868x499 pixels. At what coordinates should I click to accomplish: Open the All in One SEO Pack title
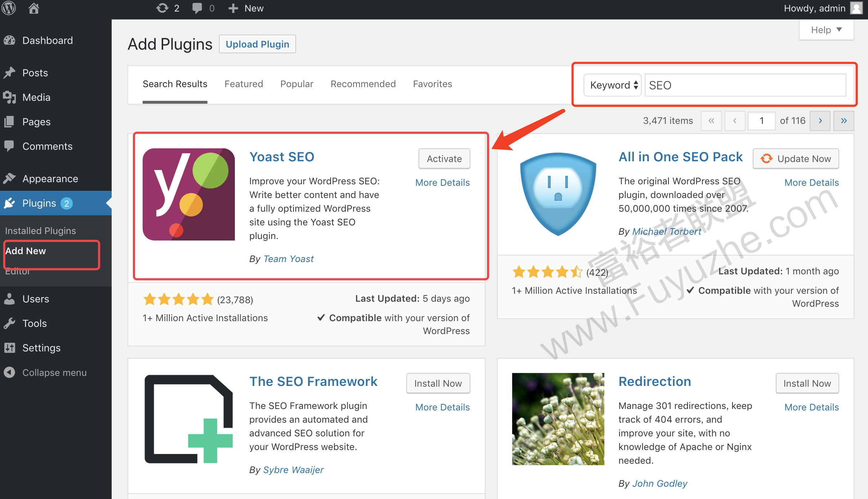pos(680,157)
